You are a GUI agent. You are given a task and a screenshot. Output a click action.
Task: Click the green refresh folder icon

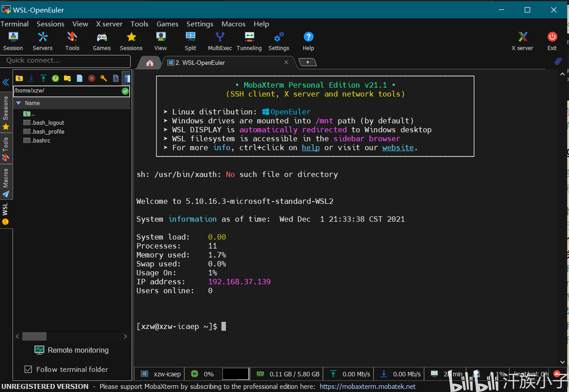55,78
